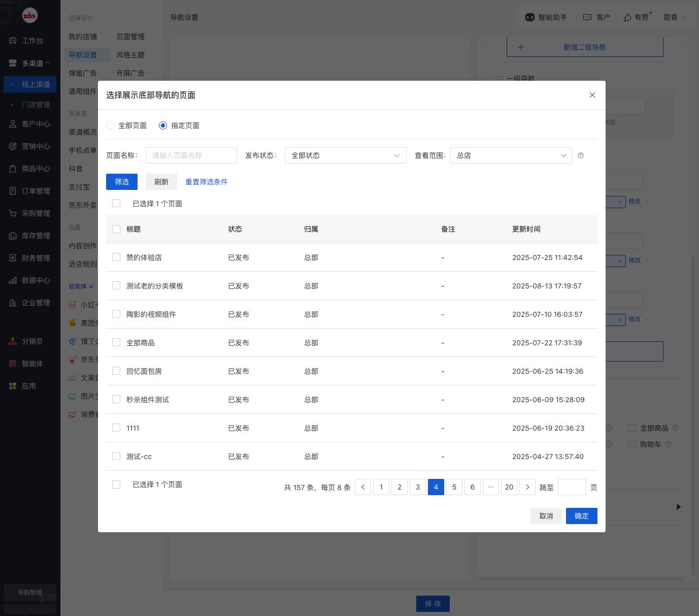Screen dimensions: 699x616
Task: Click the 页面名称 input field
Action: coord(191,155)
